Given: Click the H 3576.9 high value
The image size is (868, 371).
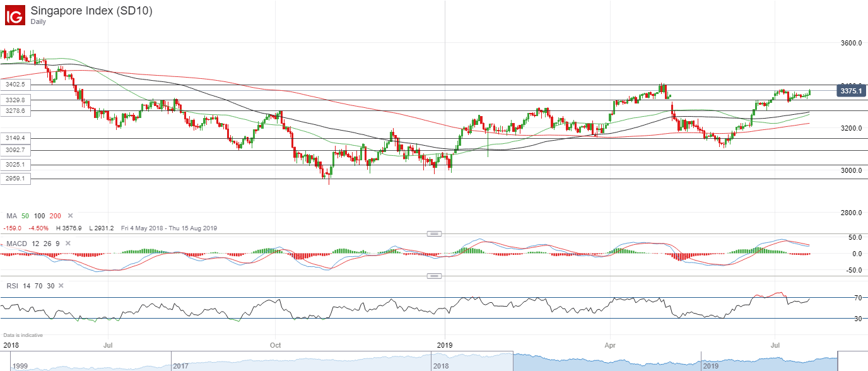Looking at the screenshot, I should click(69, 228).
